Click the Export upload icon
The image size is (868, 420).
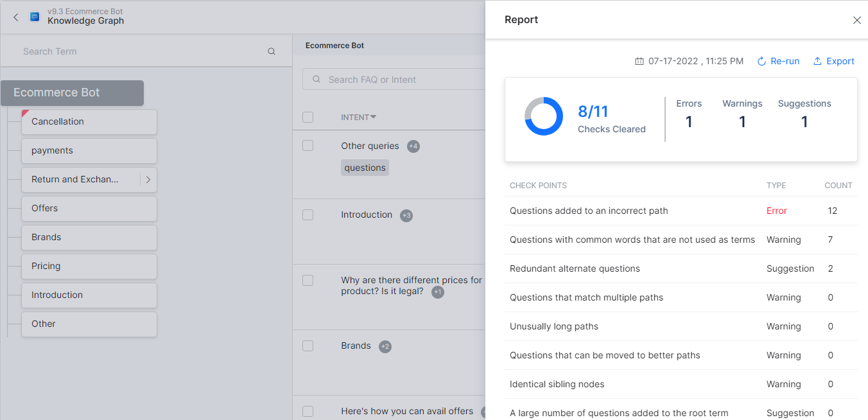coord(817,61)
